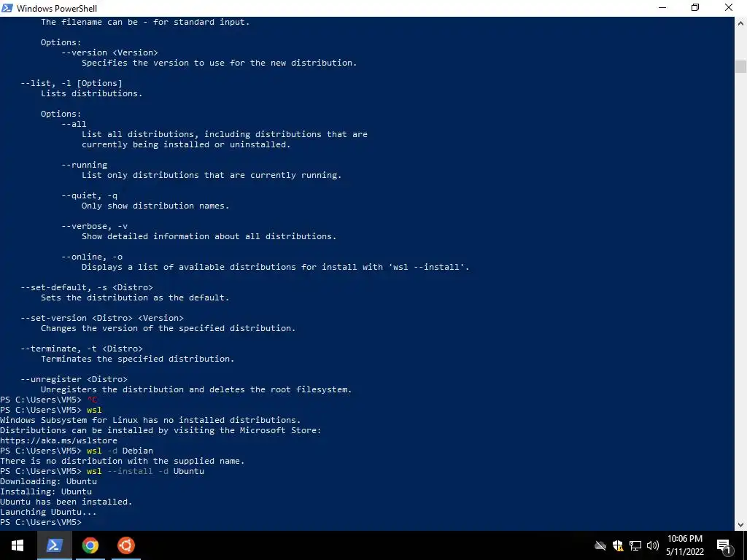Click the 'wsl --install -d Ubuntu' command

coord(145,471)
